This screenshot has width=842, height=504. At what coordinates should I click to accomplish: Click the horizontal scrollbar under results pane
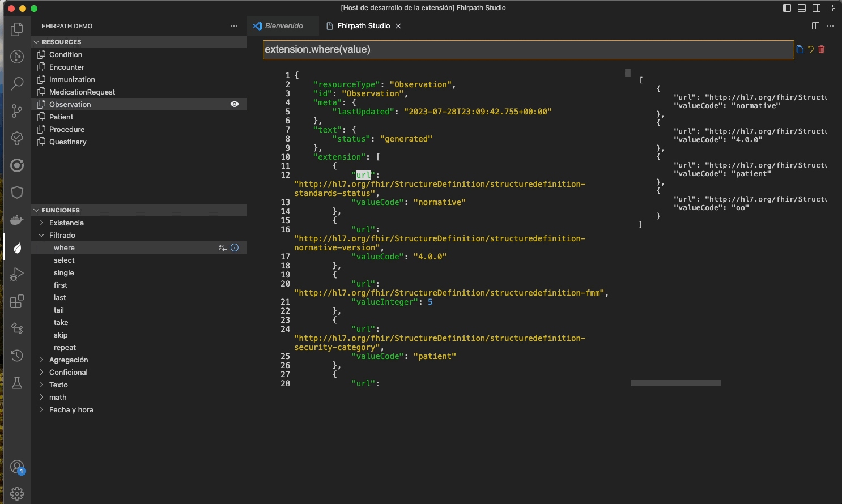point(675,383)
